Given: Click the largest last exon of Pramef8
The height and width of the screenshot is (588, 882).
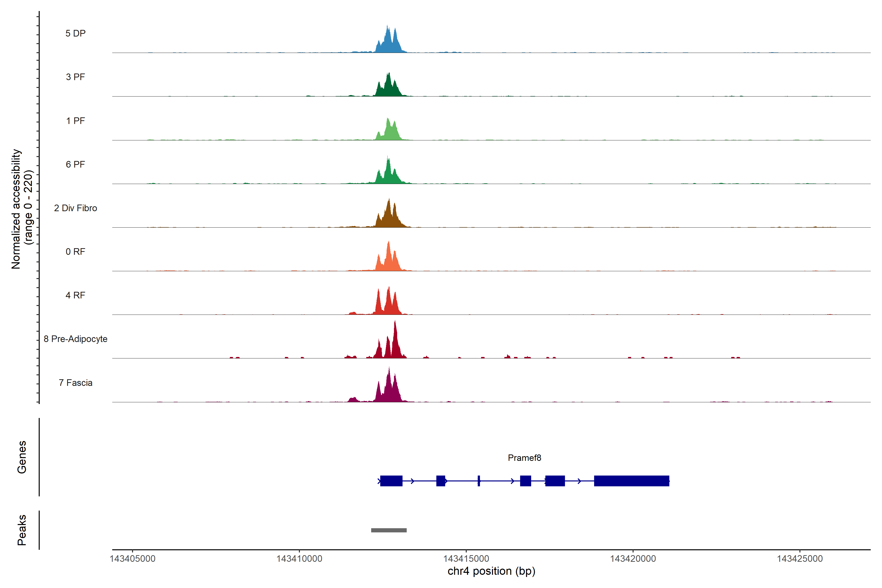Looking at the screenshot, I should 632,481.
